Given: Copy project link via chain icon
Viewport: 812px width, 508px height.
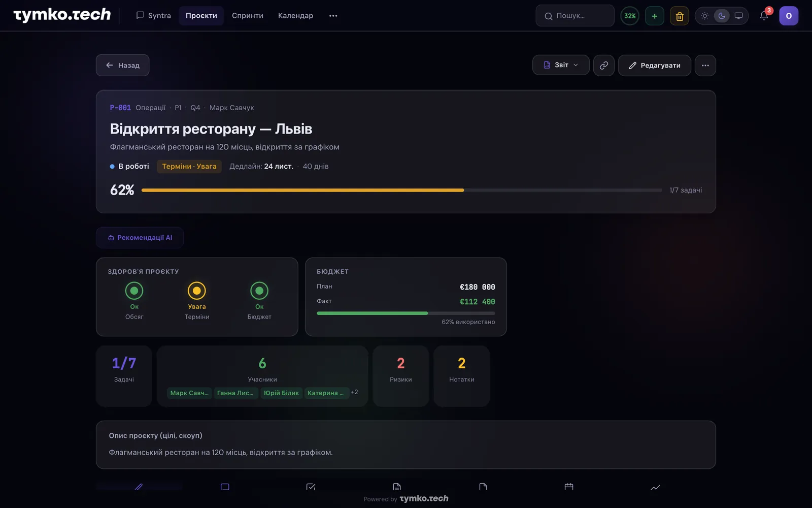Looking at the screenshot, I should (x=603, y=65).
